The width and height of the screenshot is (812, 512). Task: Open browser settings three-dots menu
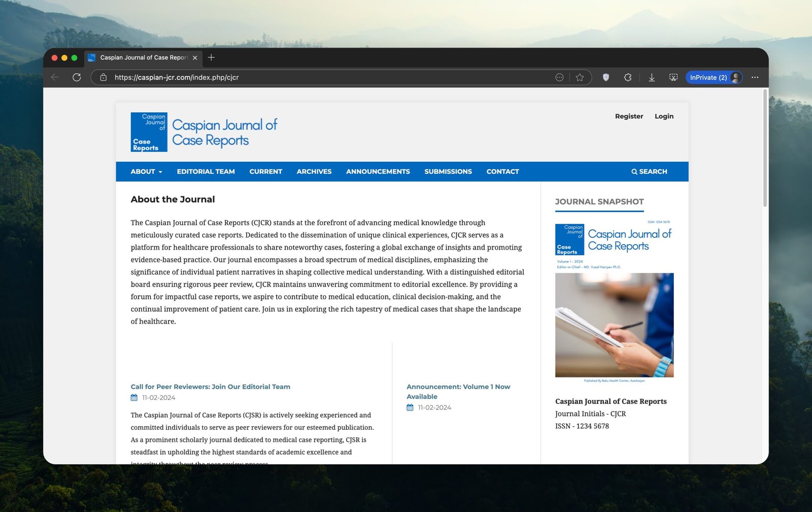click(x=755, y=77)
